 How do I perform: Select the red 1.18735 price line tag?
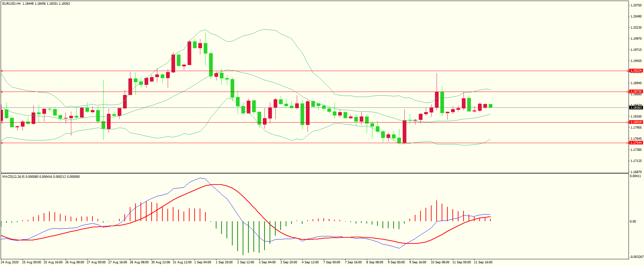point(636,92)
